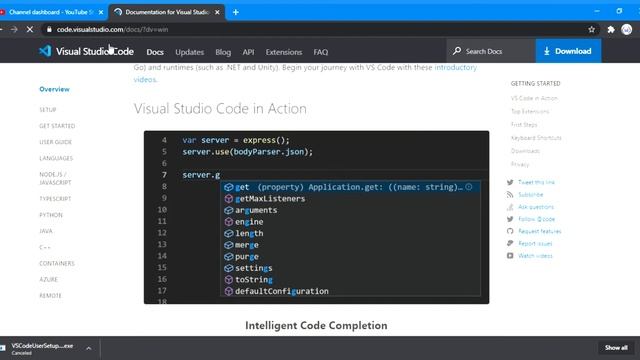
Task: Expand the NODE.JS / JAVASCRIPT sidebar section
Action: (55, 178)
